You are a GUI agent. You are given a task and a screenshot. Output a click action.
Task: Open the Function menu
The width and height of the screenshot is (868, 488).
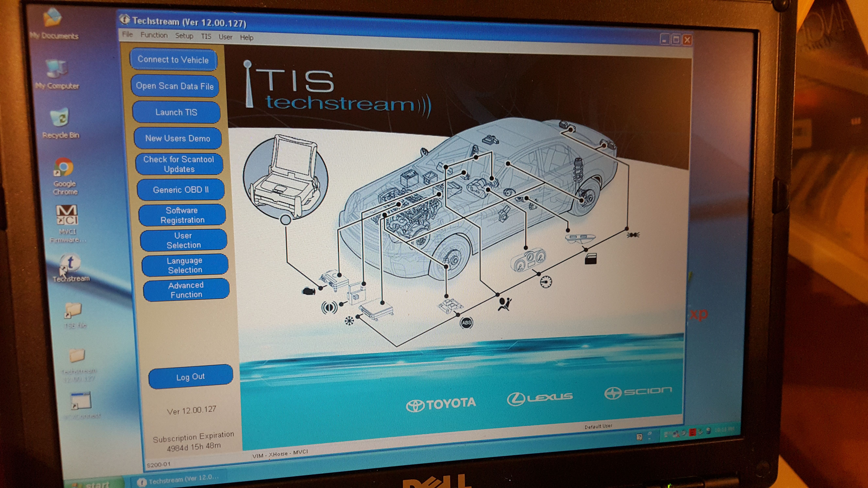click(154, 35)
